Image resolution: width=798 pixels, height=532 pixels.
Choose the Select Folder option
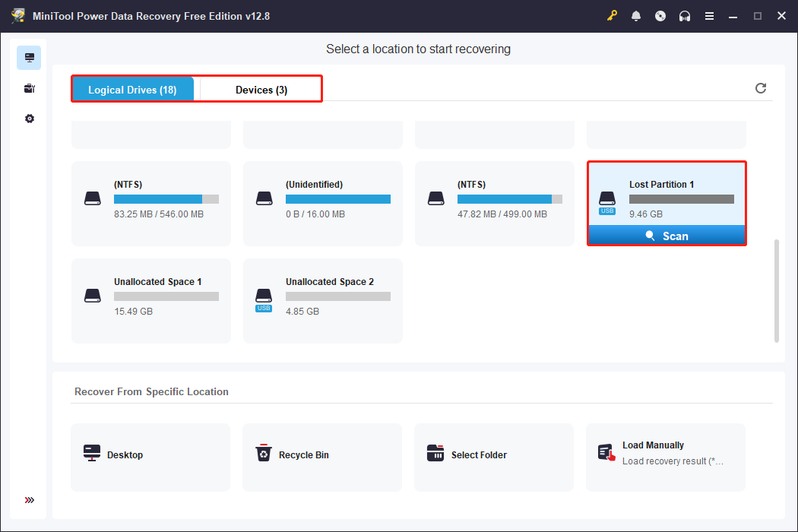tap(493, 454)
